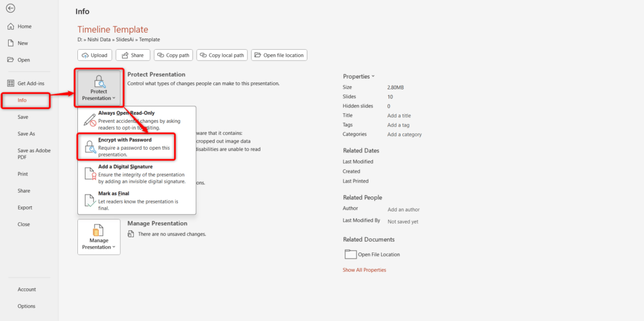Click the 'Not saved yet' text
Viewport: 644px width, 321px height.
403,222
